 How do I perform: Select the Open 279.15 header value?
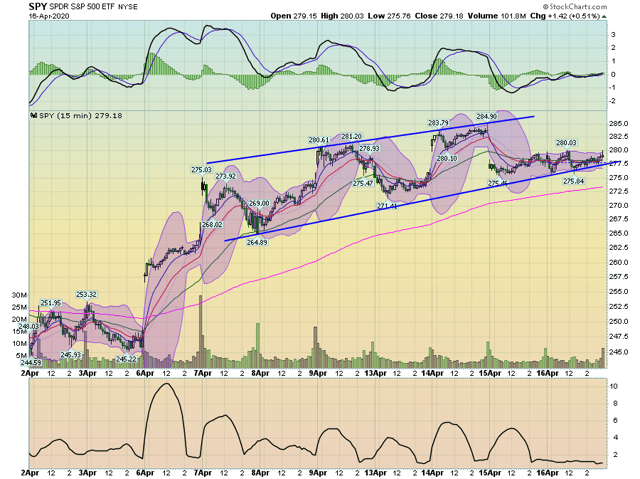coord(294,16)
